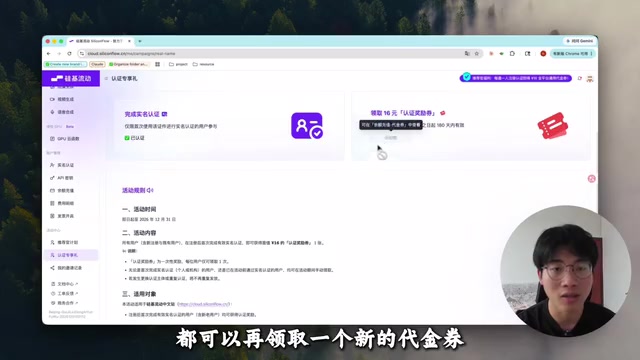Click the 三、适用对象 heading
This screenshot has height=360, width=640.
[x=139, y=294]
